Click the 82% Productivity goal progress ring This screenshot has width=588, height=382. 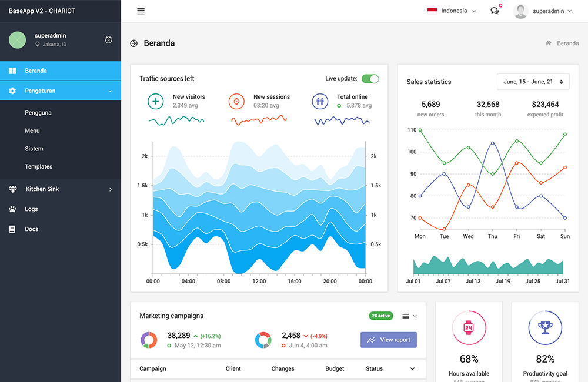[x=545, y=328]
